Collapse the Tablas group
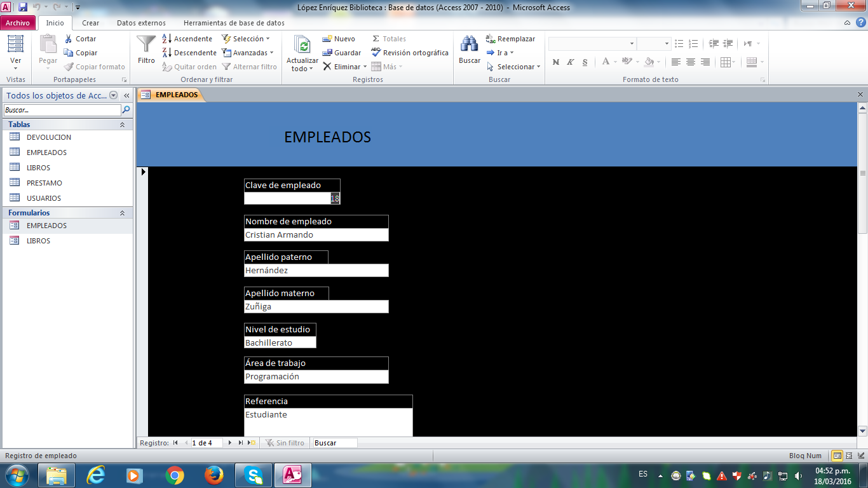This screenshot has width=868, height=488. point(122,125)
